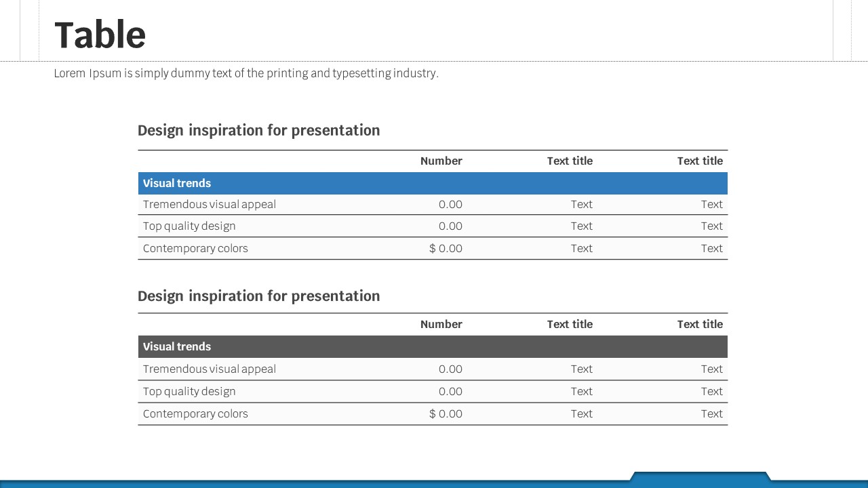Click the "Number" column header in upper table
Viewport: 868px width, 488px height.
[x=441, y=161]
